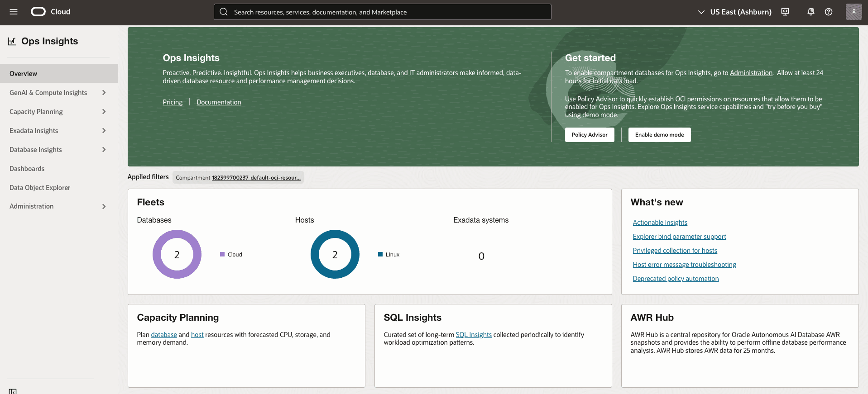Click the Ops Insights chart icon

[12, 41]
